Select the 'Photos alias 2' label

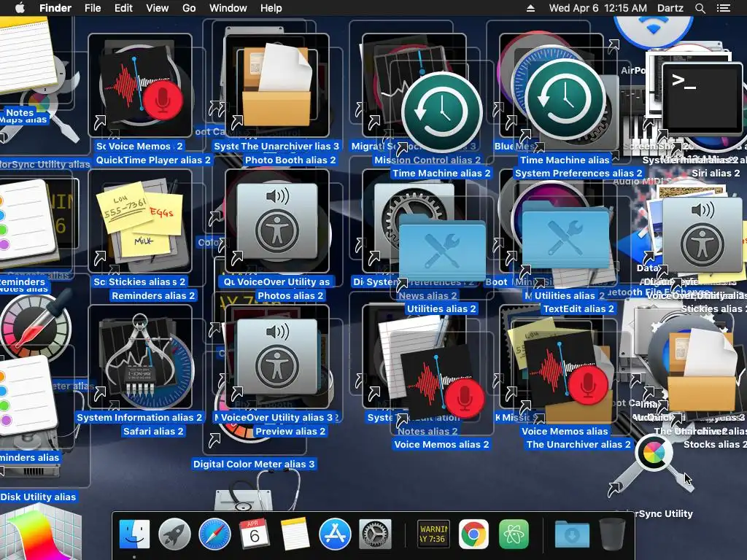click(x=290, y=296)
